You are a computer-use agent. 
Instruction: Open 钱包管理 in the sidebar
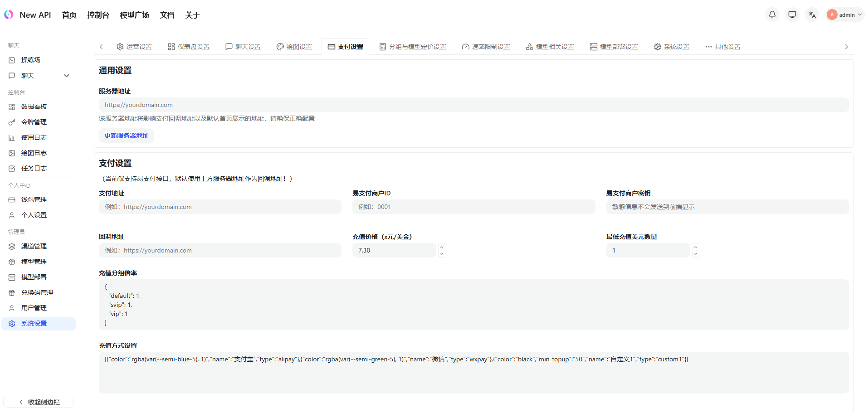tap(34, 199)
